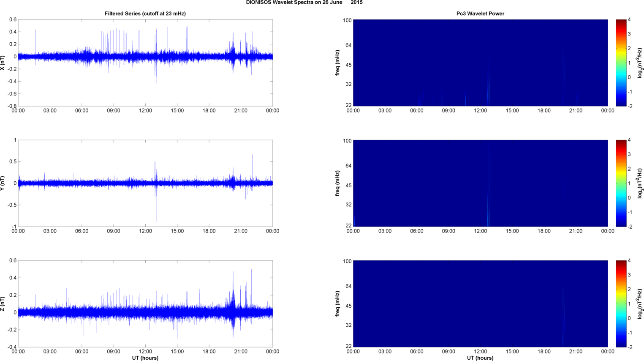
Task: Click the Z component filtered series plot
Action: pos(145,304)
